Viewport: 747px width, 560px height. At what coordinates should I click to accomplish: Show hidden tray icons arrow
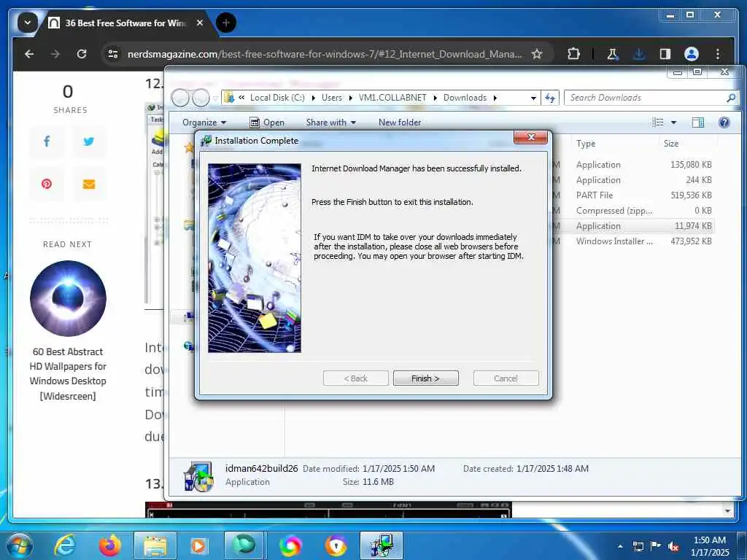[620, 546]
